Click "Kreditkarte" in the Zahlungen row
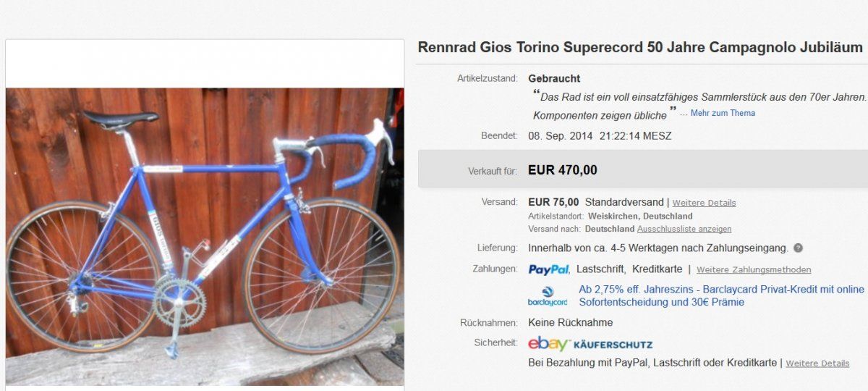The width and height of the screenshot is (868, 391). [x=657, y=269]
